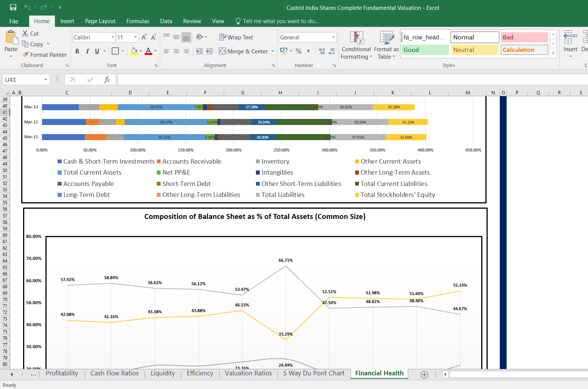The height and width of the screenshot is (389, 588).
Task: Click in the formula bar input
Action: coord(352,80)
